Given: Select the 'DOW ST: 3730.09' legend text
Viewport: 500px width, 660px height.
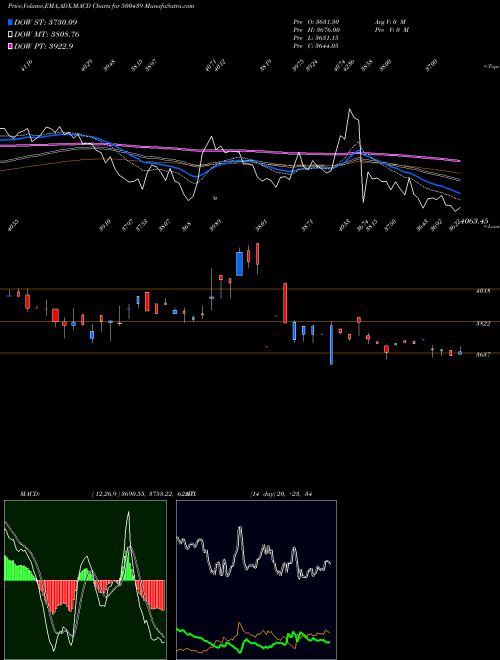Looking at the screenshot, I should (x=45, y=22).
